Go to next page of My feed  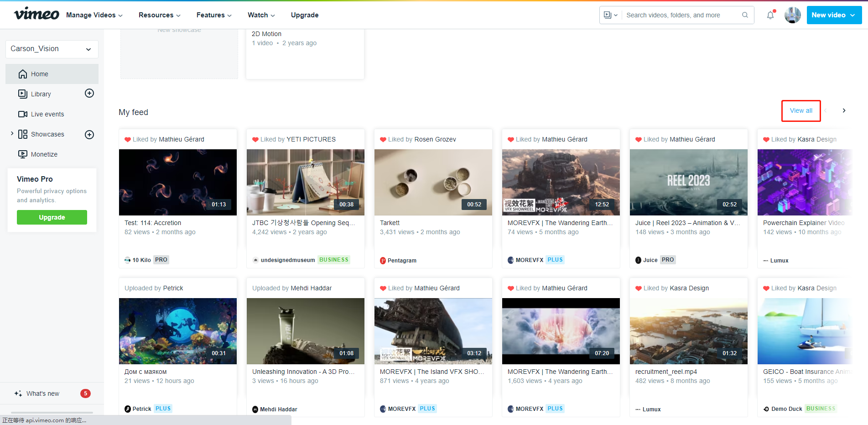pos(844,110)
